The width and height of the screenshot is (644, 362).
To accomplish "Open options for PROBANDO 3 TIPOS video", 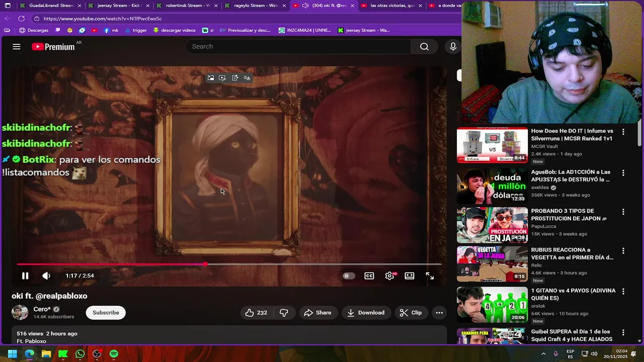I will pyautogui.click(x=623, y=212).
